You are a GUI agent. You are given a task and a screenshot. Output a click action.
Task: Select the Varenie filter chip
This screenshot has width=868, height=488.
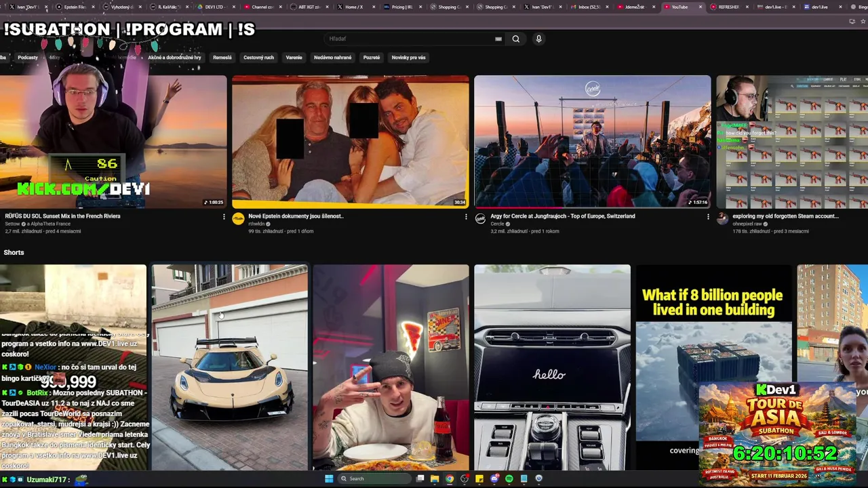click(294, 58)
